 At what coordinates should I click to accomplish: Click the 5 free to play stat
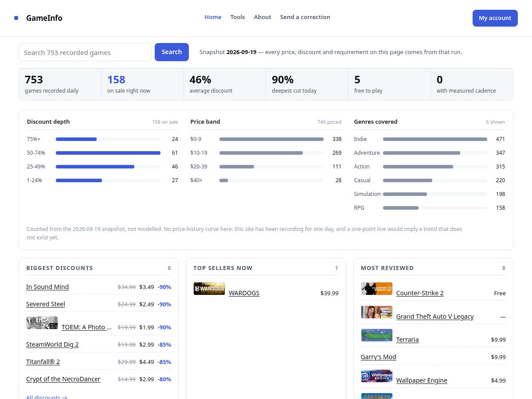pos(389,84)
